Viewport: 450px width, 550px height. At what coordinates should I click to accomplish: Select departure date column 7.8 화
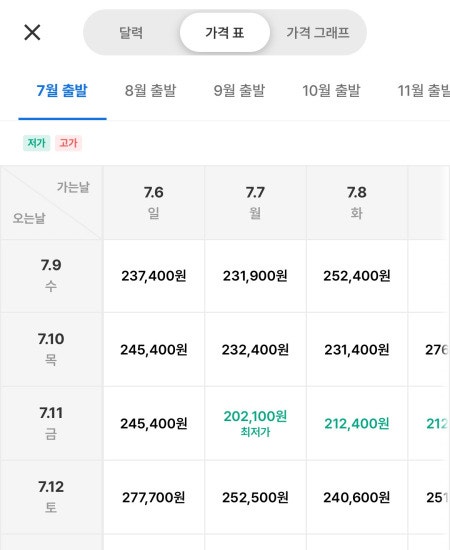point(357,203)
